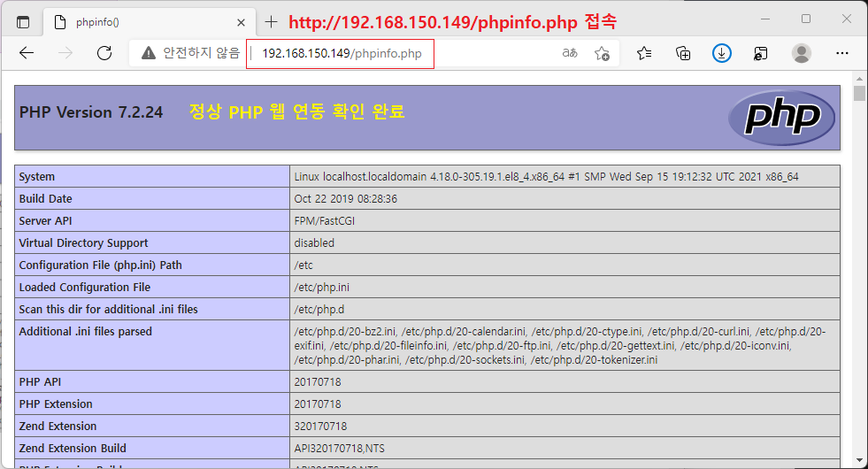The width and height of the screenshot is (868, 469).
Task: Open the Favorites list
Action: tap(644, 53)
